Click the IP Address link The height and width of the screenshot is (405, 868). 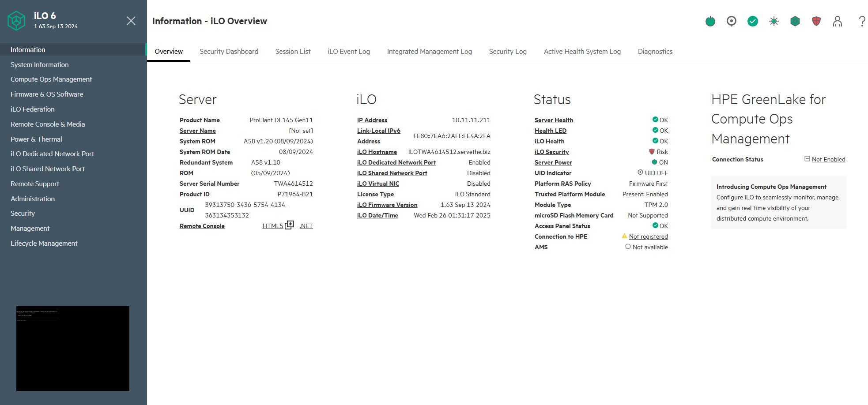372,120
